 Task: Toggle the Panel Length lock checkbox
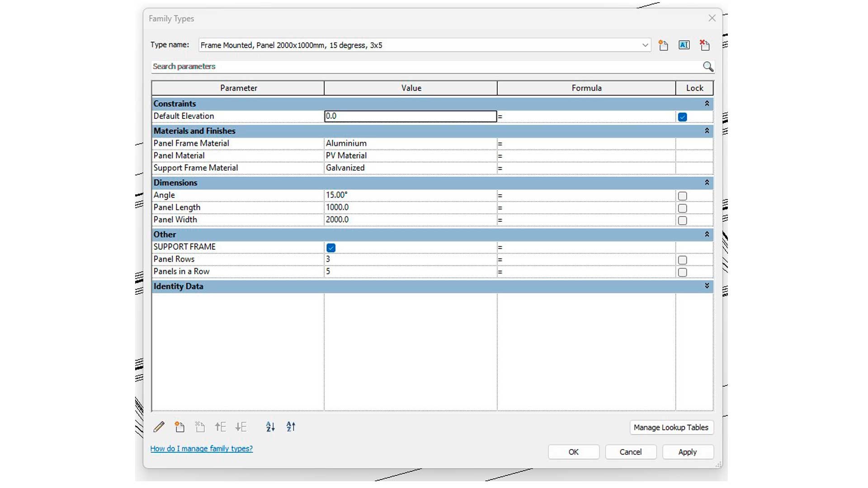pos(683,208)
